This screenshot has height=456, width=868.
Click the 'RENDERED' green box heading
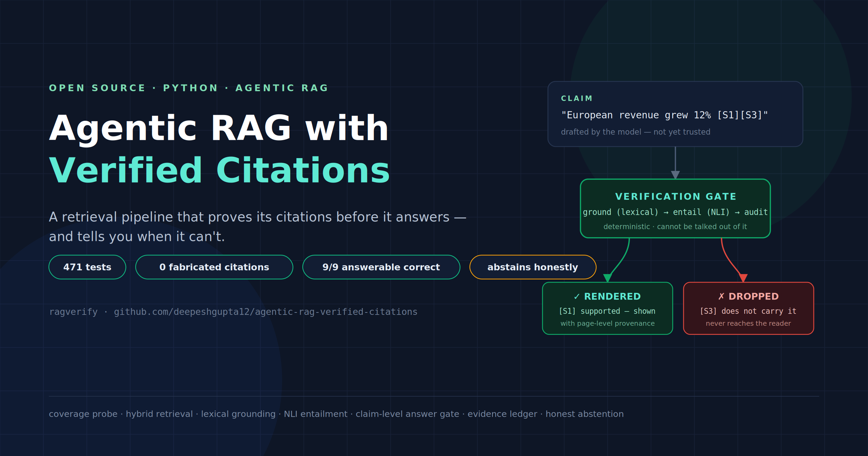(x=612, y=297)
